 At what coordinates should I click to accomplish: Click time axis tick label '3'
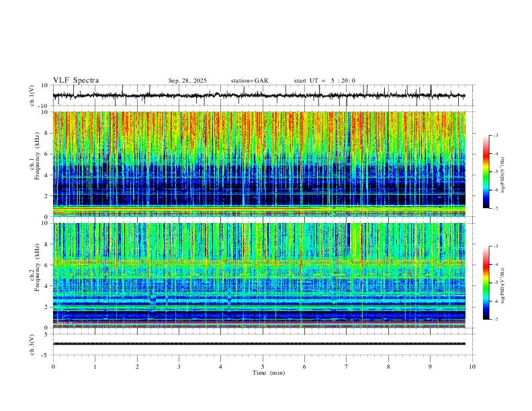click(x=179, y=367)
